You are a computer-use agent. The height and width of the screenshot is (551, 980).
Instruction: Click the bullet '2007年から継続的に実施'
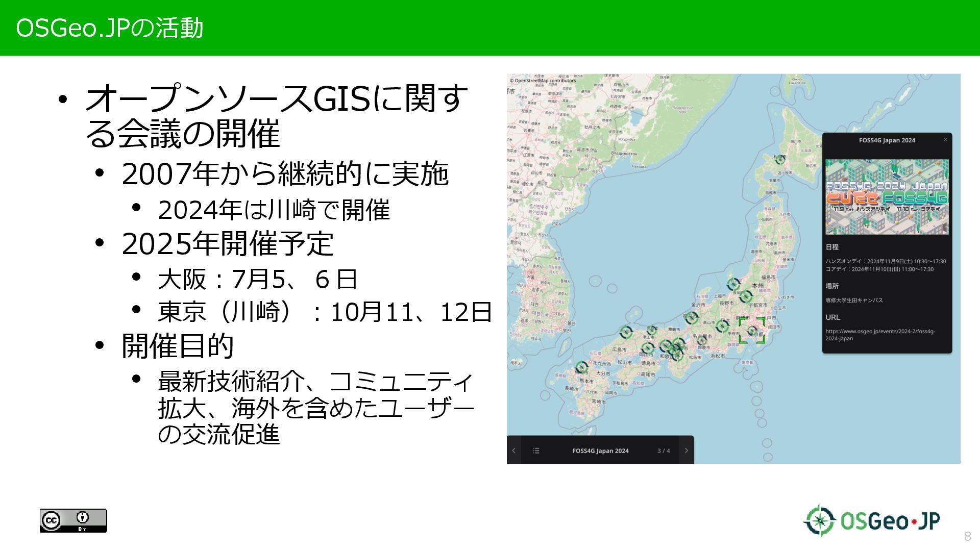(x=285, y=174)
